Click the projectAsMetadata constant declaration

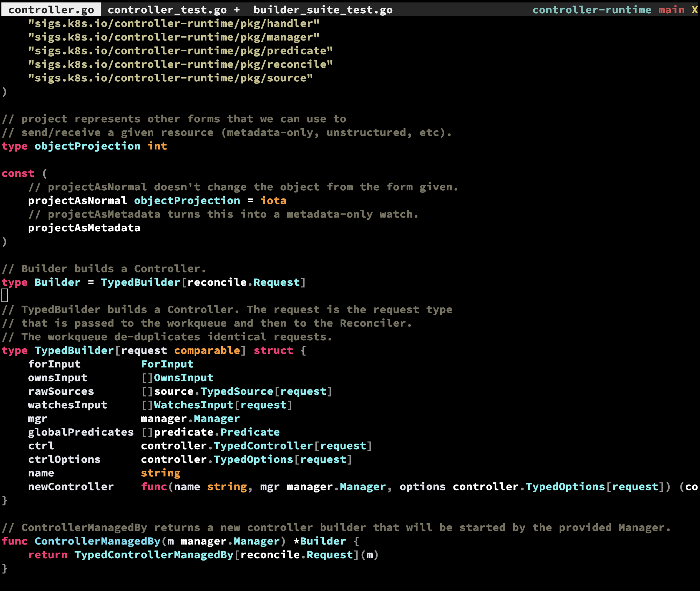pos(84,228)
